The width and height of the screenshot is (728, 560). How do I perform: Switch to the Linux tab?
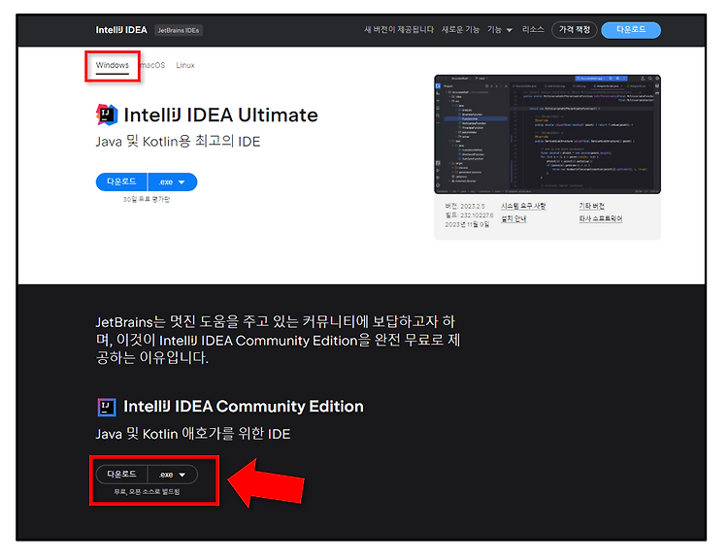tap(185, 65)
